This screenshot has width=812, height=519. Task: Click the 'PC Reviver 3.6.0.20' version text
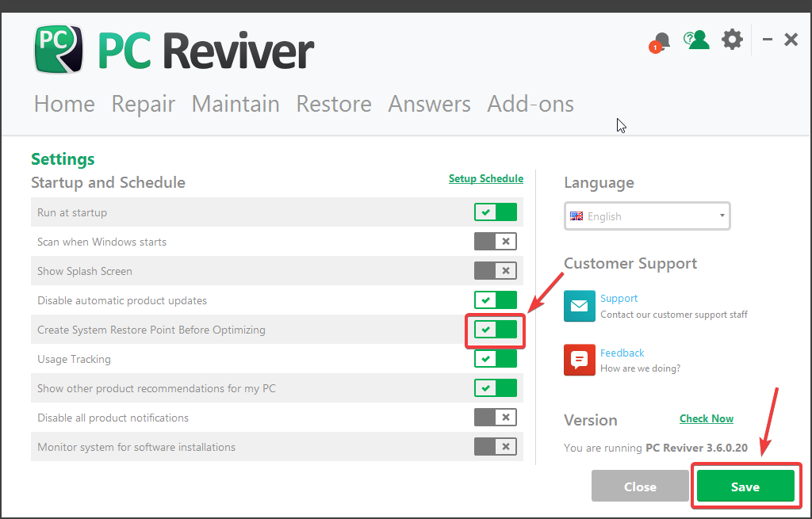point(696,448)
